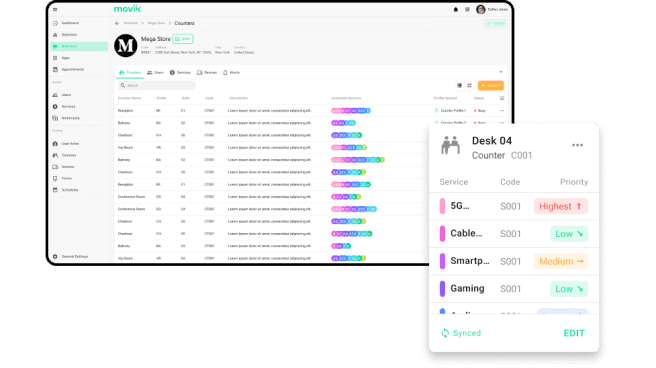Open General Settings gear icon

[x=55, y=256]
